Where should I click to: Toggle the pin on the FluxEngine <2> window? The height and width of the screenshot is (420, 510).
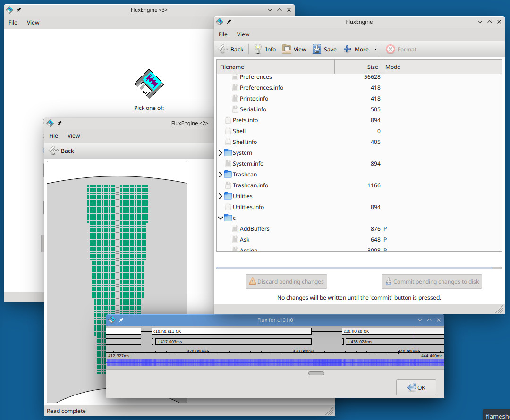click(x=59, y=122)
